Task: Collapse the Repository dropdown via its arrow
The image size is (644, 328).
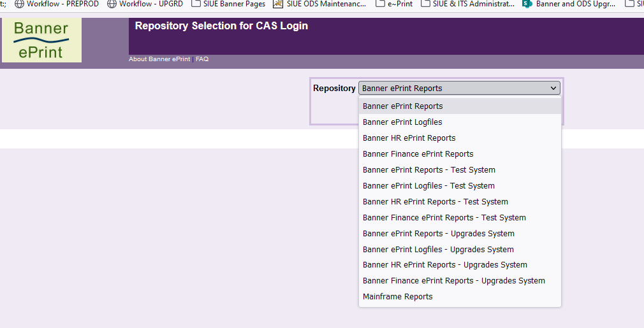Action: coord(553,89)
